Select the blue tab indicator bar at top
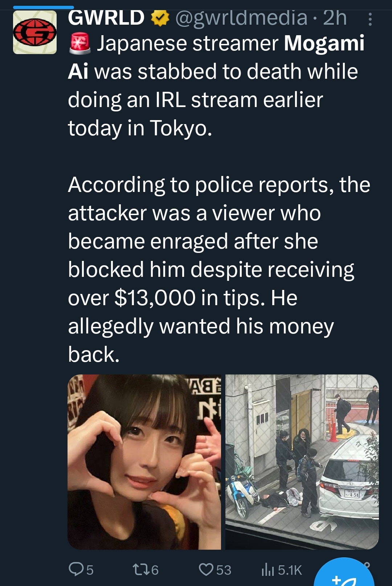The image size is (392, 586). pos(44,7)
